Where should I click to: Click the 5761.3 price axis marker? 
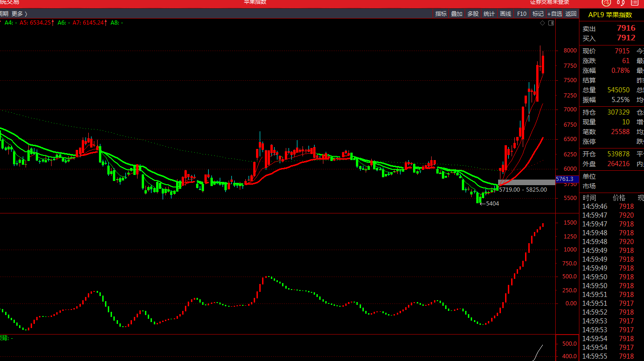567,179
